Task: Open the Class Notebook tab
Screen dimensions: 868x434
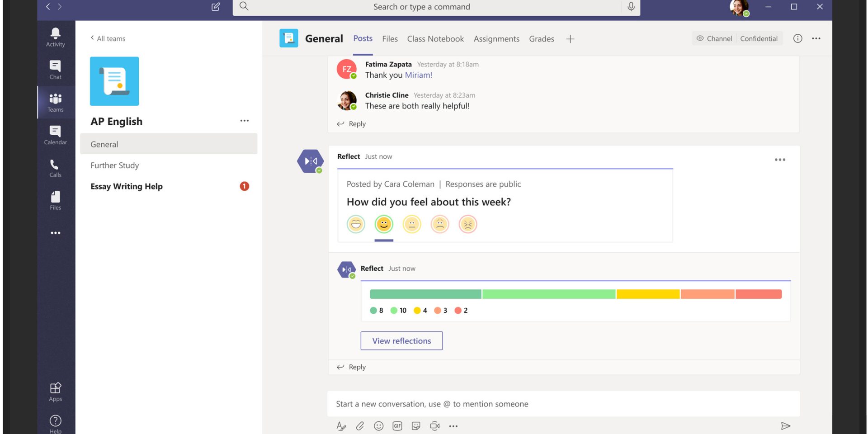Action: point(435,39)
